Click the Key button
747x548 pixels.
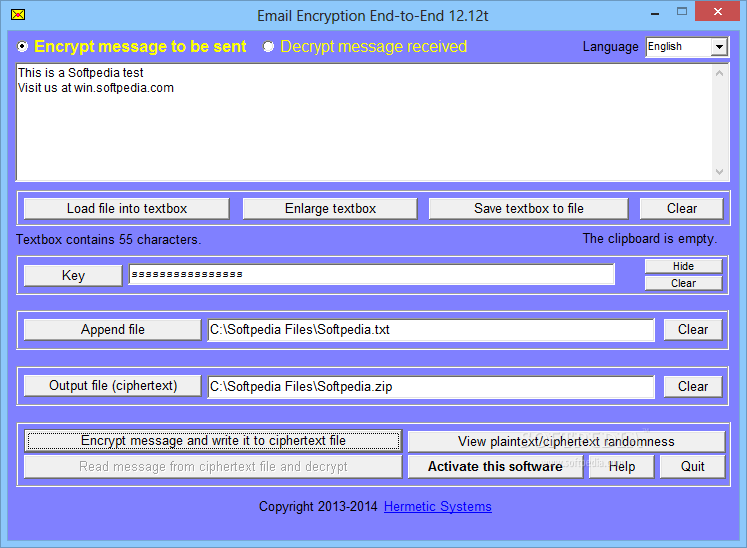73,275
